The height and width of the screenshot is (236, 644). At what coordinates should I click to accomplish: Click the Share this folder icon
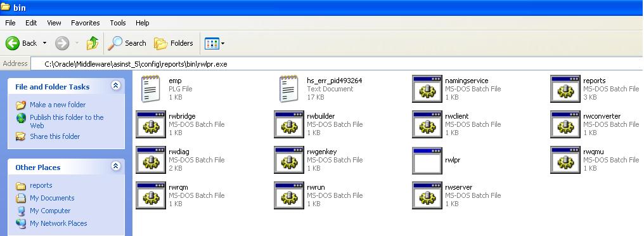21,136
